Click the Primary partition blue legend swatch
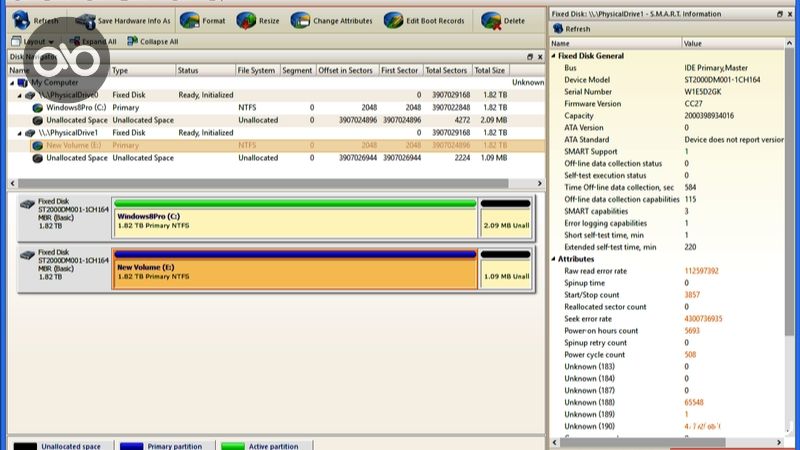 pos(131,446)
